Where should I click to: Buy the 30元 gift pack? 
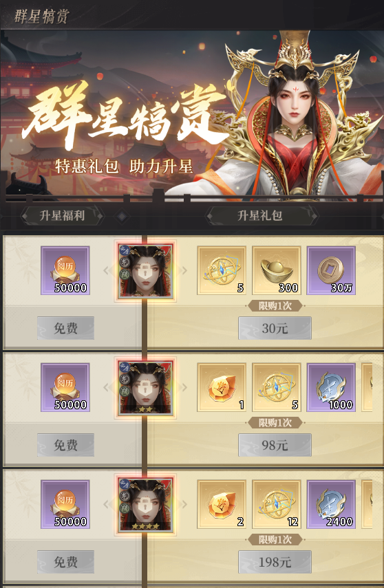(275, 328)
